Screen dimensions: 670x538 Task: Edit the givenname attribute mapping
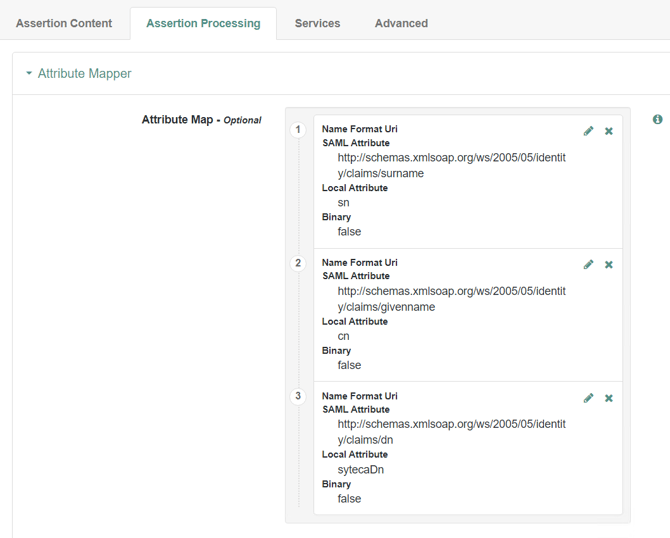coord(588,264)
